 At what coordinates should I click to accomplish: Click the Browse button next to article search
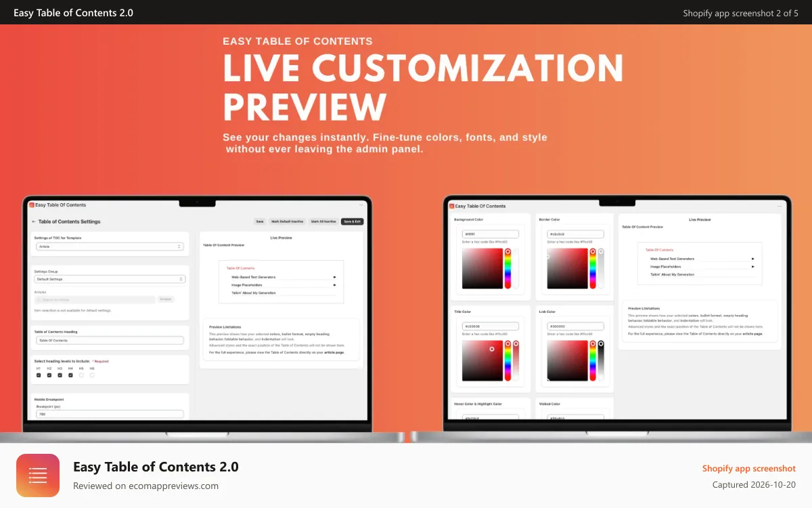point(166,299)
